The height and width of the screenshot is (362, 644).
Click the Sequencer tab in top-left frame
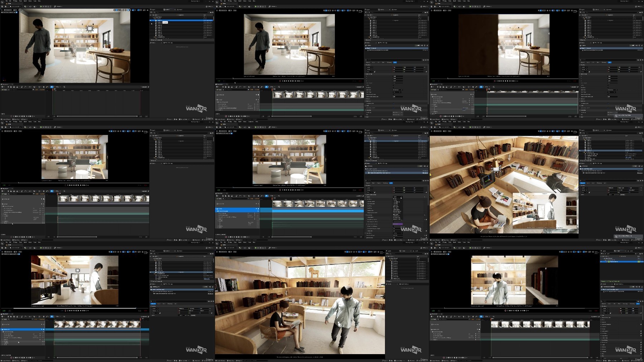tap(6, 84)
